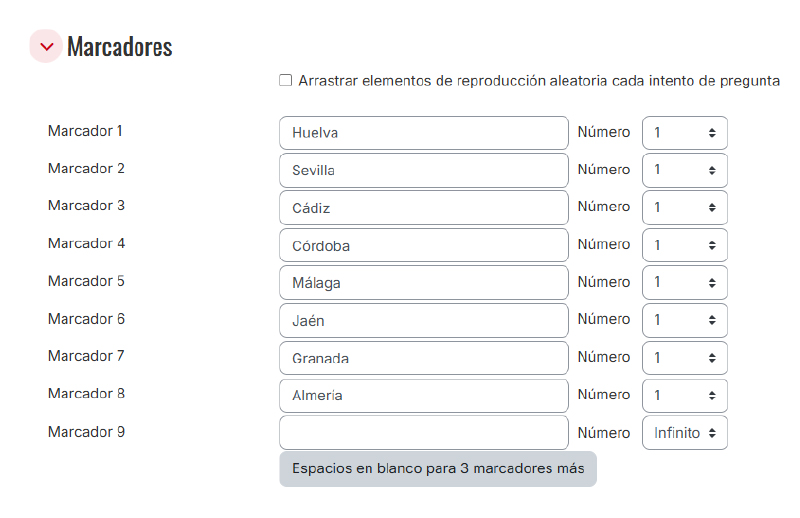Click the Granada marker text field
Image resolution: width=800 pixels, height=518 pixels.
pyautogui.click(x=423, y=358)
